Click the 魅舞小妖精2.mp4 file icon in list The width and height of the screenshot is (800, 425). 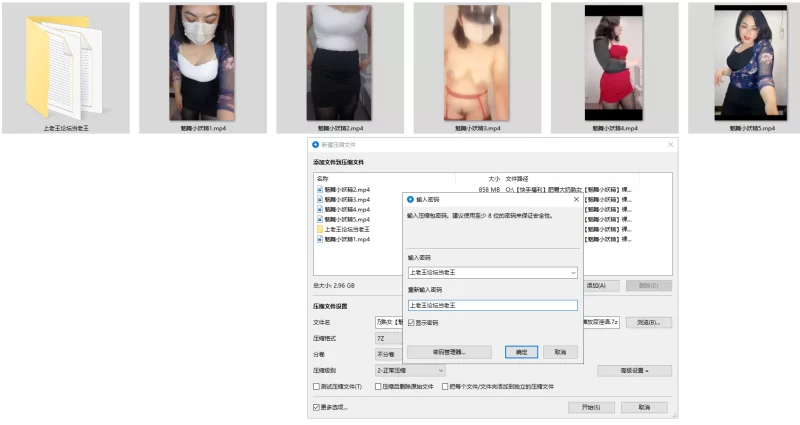[320, 189]
